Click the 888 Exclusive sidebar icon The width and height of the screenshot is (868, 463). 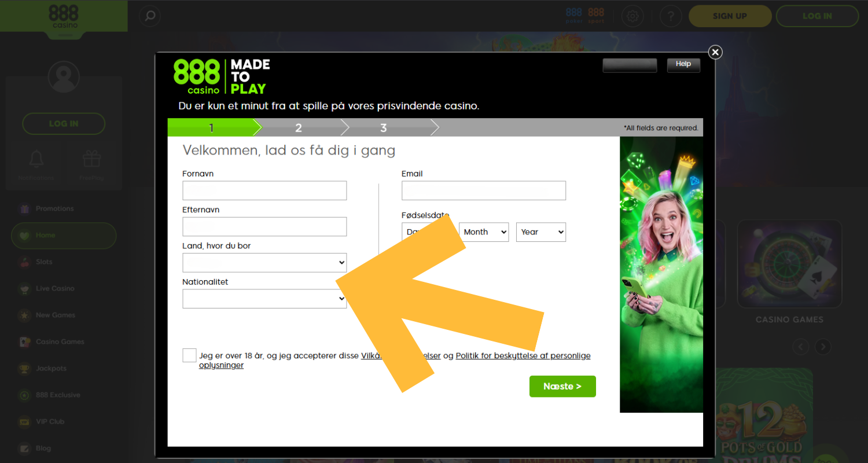(x=24, y=395)
